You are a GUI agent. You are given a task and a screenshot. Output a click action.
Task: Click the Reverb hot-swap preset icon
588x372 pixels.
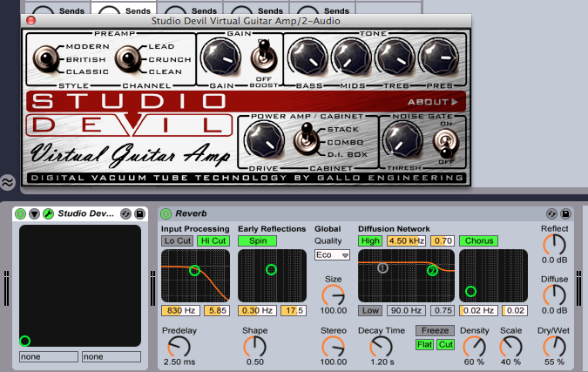point(551,213)
